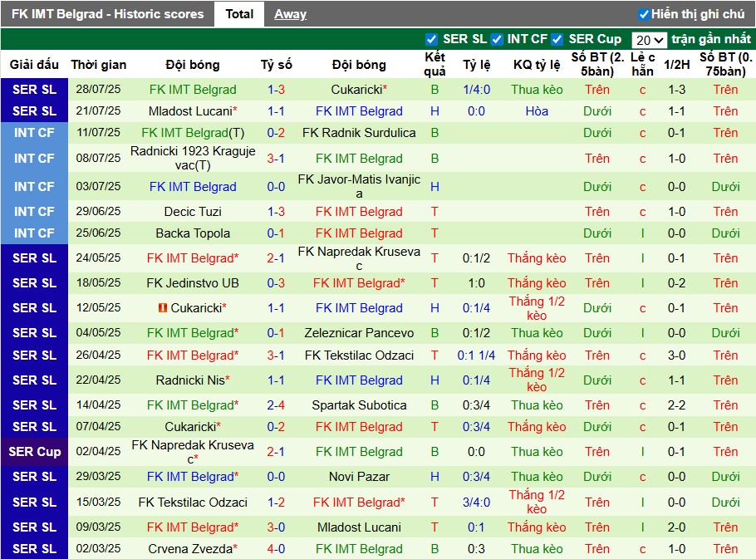Toggle the SER Cup checkbox
This screenshot has width=756, height=559.
(x=557, y=39)
